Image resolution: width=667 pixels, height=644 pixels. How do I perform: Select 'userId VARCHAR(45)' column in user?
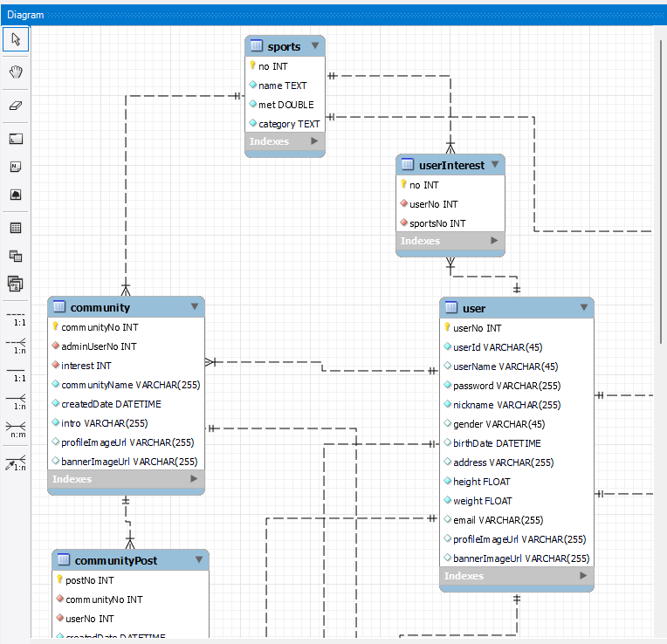tap(517, 347)
